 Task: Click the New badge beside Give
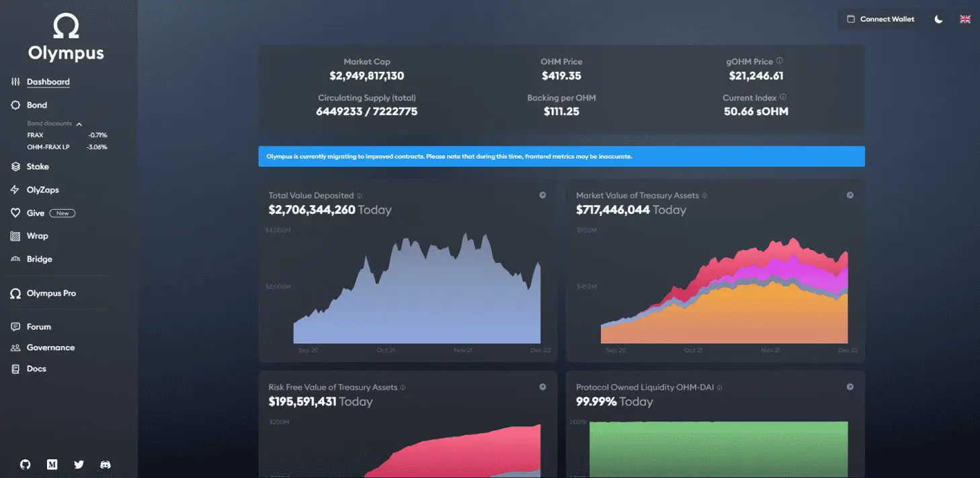pos(63,213)
